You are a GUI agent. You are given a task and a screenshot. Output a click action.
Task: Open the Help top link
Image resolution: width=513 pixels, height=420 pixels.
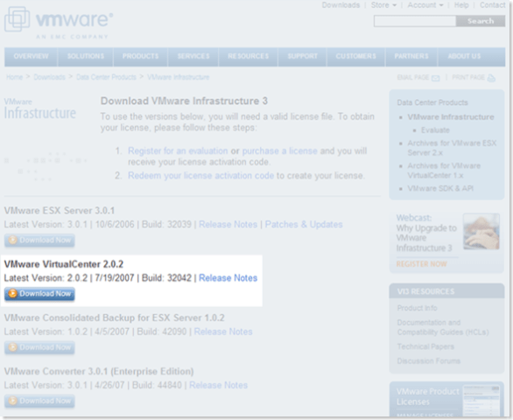pyautogui.click(x=461, y=5)
